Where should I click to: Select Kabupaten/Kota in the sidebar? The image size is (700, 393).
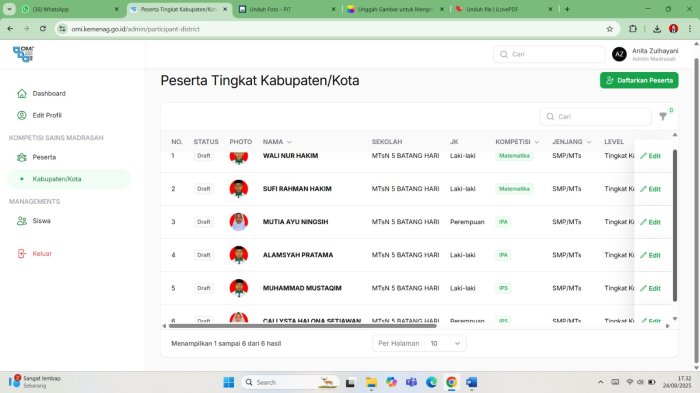tap(69, 179)
